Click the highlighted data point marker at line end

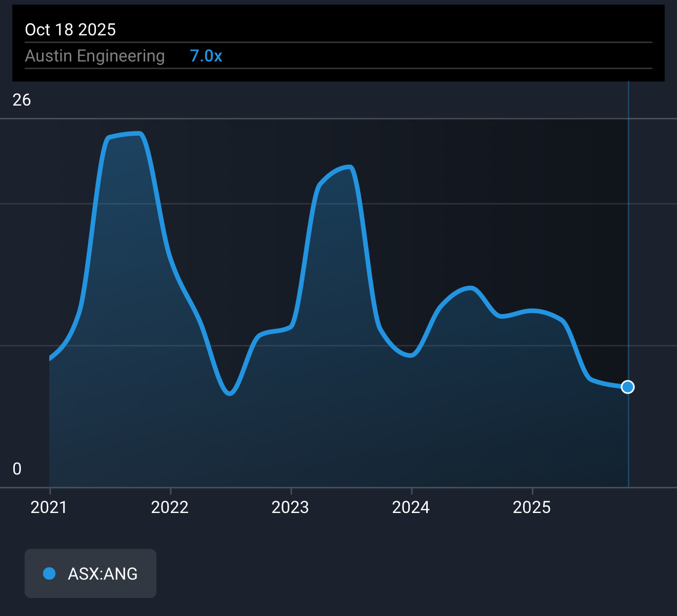coord(627,387)
